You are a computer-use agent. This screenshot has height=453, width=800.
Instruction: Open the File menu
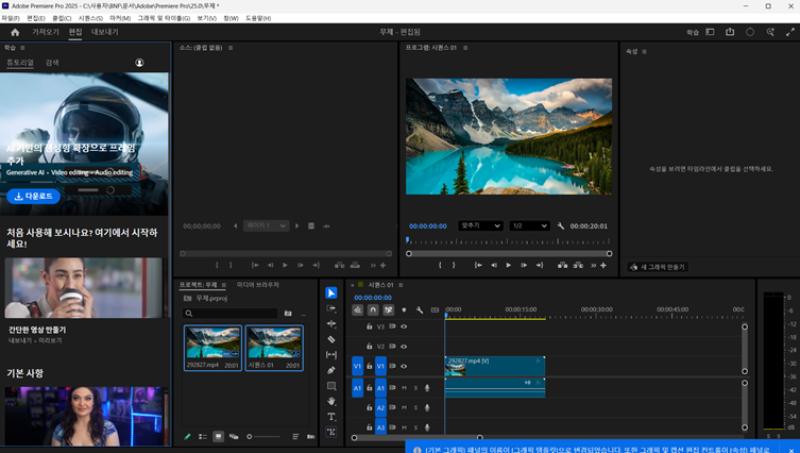pyautogui.click(x=10, y=18)
